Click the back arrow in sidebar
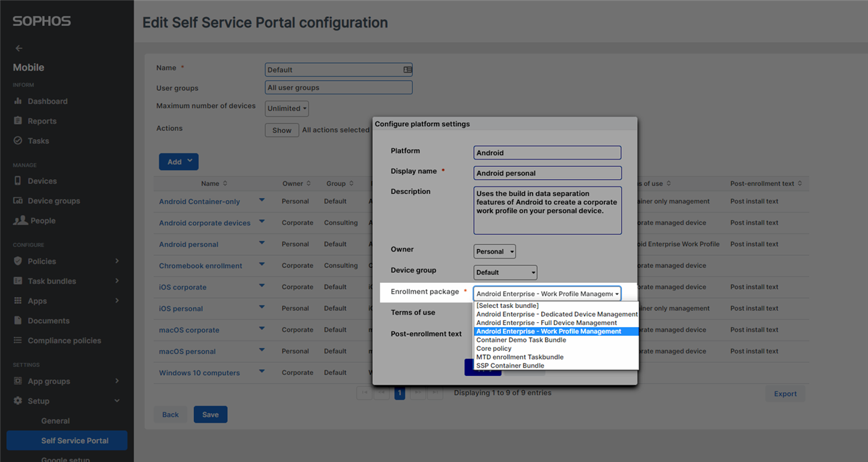The image size is (868, 462). [19, 48]
